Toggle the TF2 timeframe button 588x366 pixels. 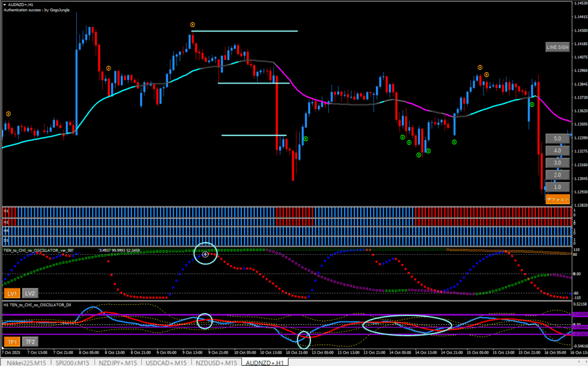pyautogui.click(x=30, y=342)
